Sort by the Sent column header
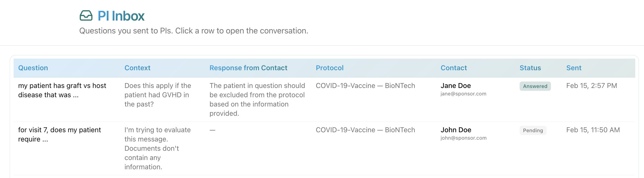This screenshot has height=178, width=644. coord(574,68)
